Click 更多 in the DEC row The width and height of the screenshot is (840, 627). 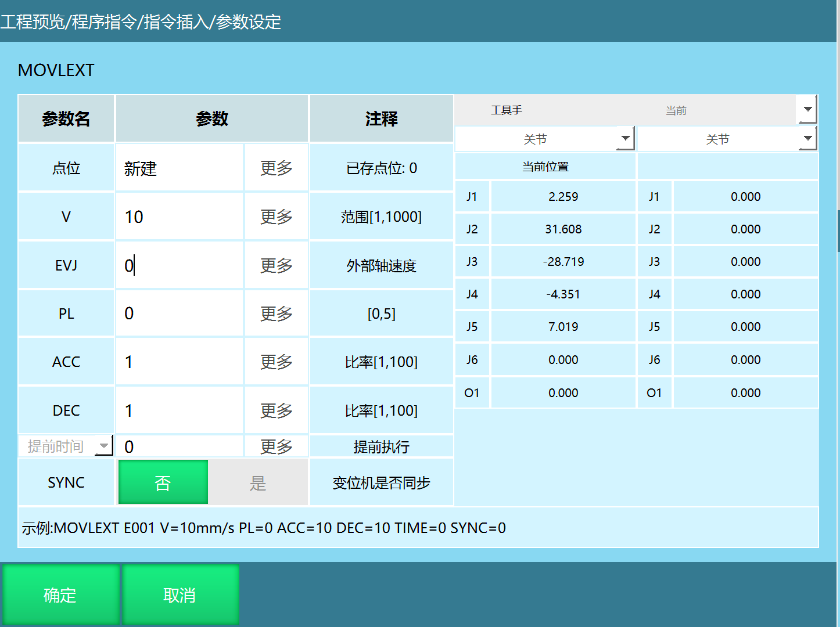pos(276,410)
